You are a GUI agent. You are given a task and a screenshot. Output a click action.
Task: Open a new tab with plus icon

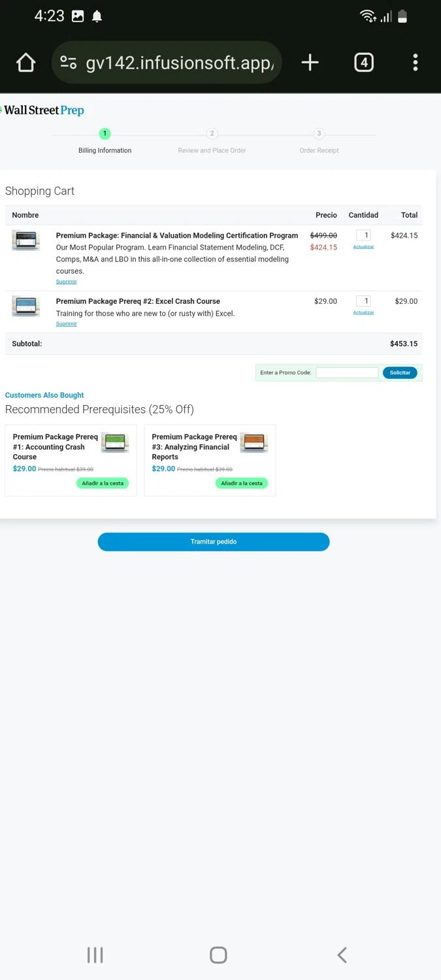pos(310,63)
